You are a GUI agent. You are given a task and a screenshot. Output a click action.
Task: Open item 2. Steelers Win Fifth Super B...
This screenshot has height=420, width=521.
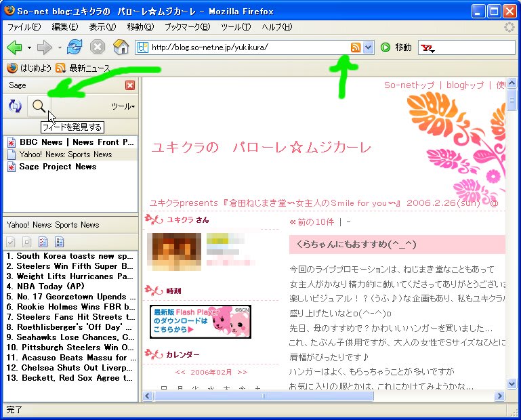(x=70, y=266)
